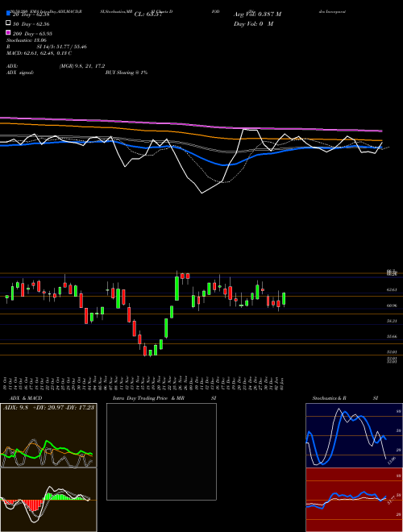Viewport: 403px width, 532px height.
Task: Click the 'BUY Slowing @ 1%' ADX signal
Action: click(127, 73)
